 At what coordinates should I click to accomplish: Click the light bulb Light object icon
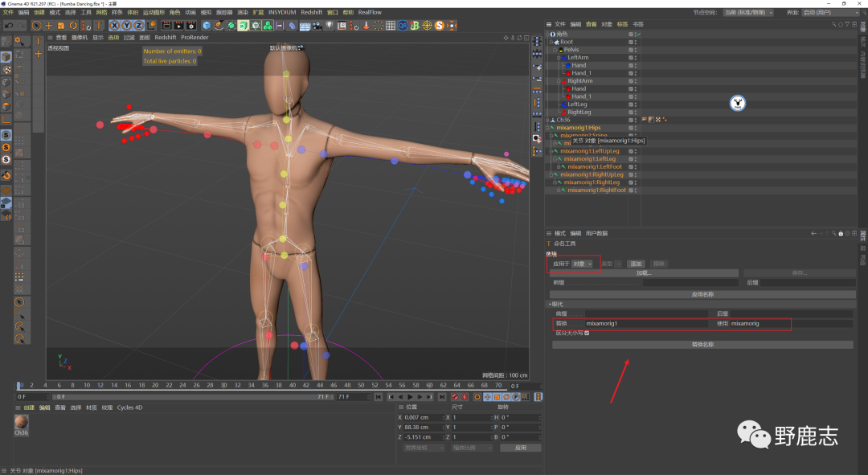pyautogui.click(x=328, y=26)
